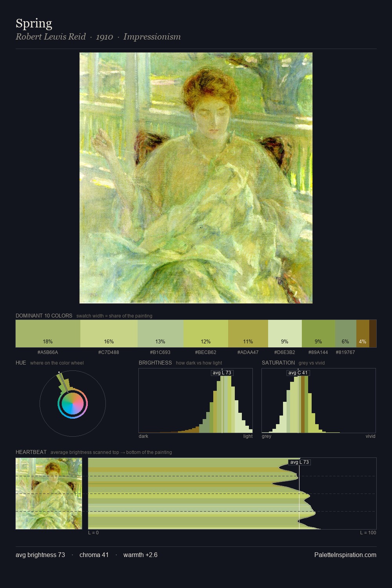Select the 6% grey-green swatch #819767
This screenshot has height=588, width=392.
346,334
